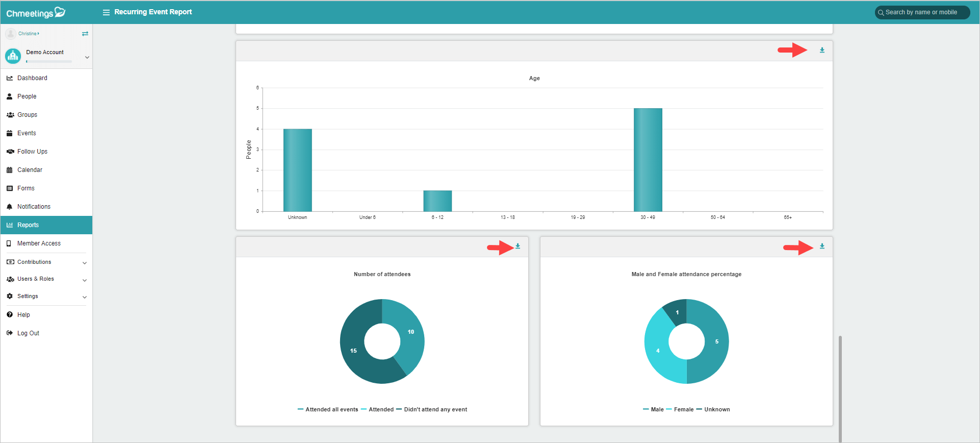The width and height of the screenshot is (980, 443).
Task: Click the Demo Account church icon
Action: tap(13, 56)
